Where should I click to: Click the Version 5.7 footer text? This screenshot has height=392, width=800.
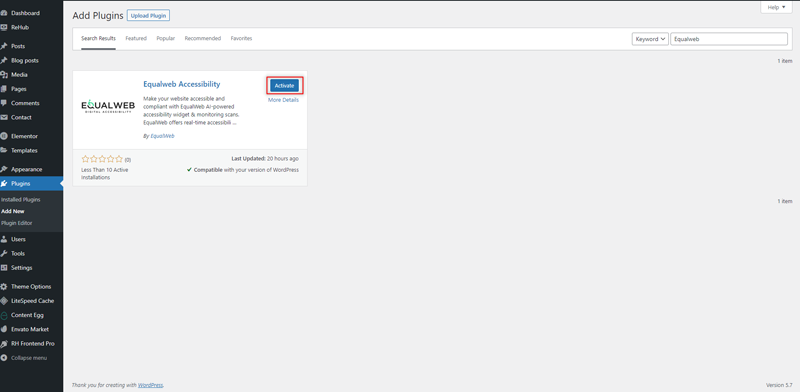(779, 385)
